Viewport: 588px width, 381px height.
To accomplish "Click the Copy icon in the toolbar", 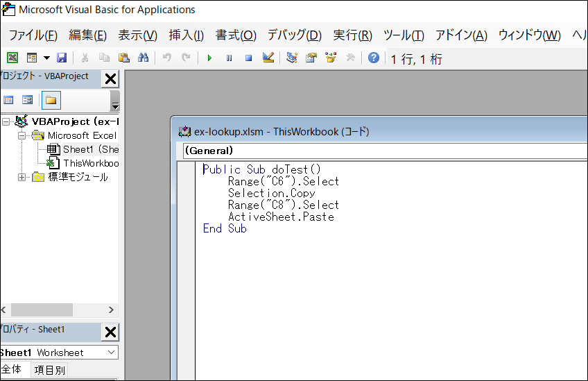I will click(x=104, y=58).
